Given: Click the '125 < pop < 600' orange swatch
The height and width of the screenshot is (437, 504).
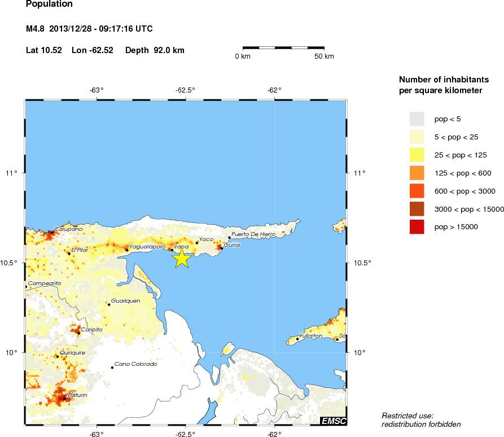Looking at the screenshot, I should [417, 173].
